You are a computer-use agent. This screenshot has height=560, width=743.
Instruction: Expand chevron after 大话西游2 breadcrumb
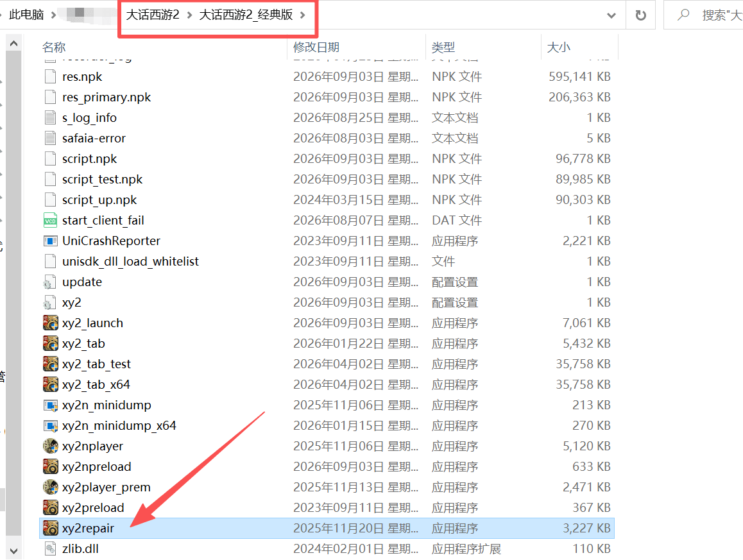(189, 15)
